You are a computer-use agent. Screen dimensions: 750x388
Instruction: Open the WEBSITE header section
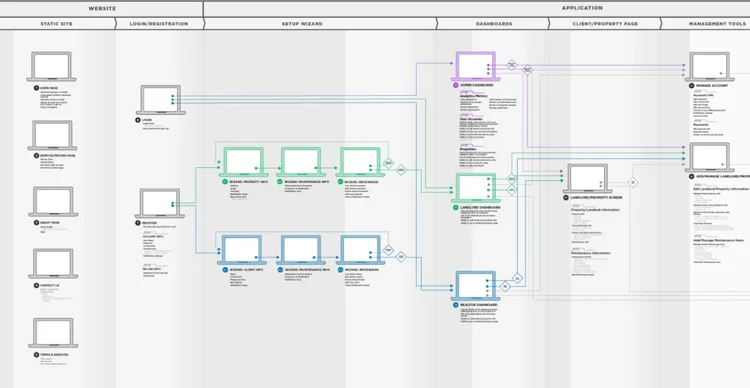[102, 9]
